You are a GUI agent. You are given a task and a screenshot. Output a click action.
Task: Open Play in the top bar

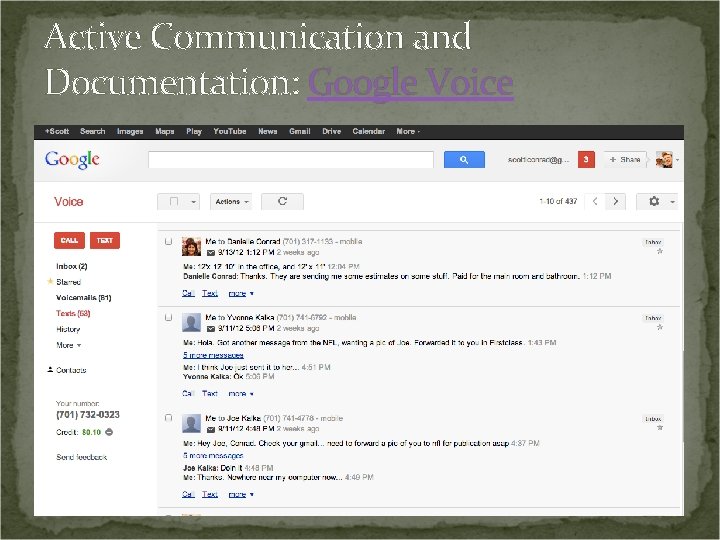point(194,131)
